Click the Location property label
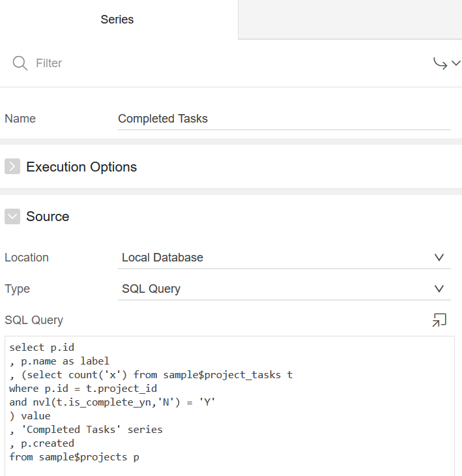The width and height of the screenshot is (462, 476). pyautogui.click(x=27, y=258)
